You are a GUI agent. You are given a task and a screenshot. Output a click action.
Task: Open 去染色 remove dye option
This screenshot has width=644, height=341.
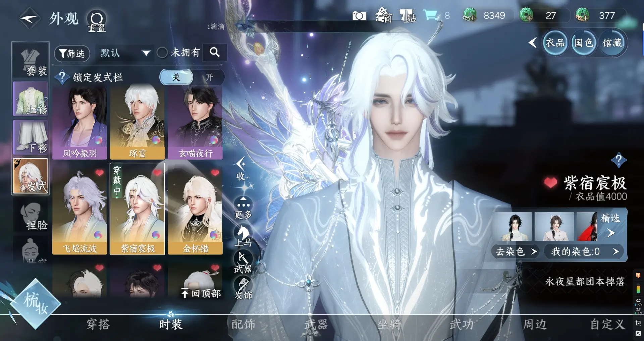coord(516,251)
